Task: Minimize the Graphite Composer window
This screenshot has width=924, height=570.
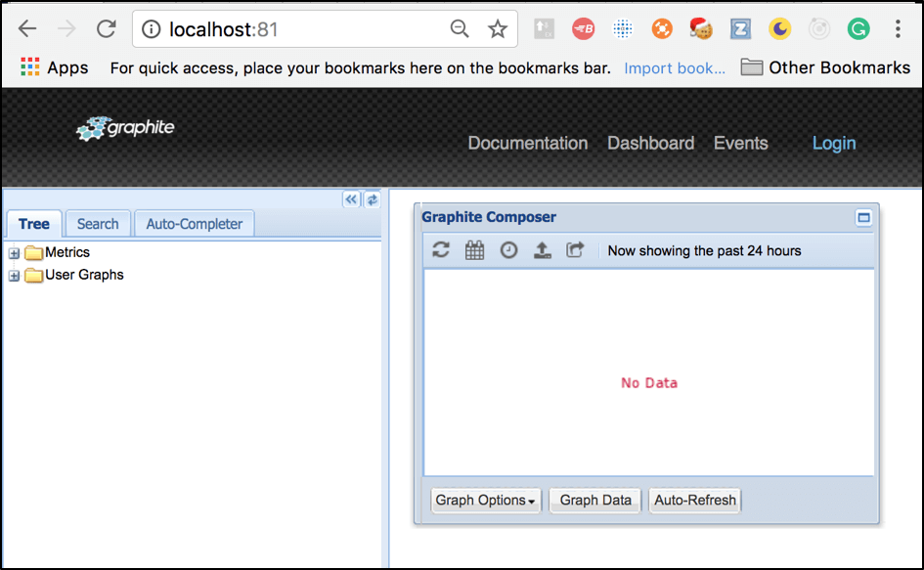Action: 863,217
